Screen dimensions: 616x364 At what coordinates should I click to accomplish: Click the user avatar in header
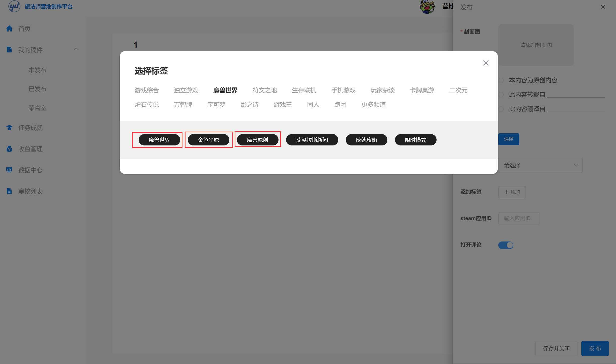pos(427,7)
